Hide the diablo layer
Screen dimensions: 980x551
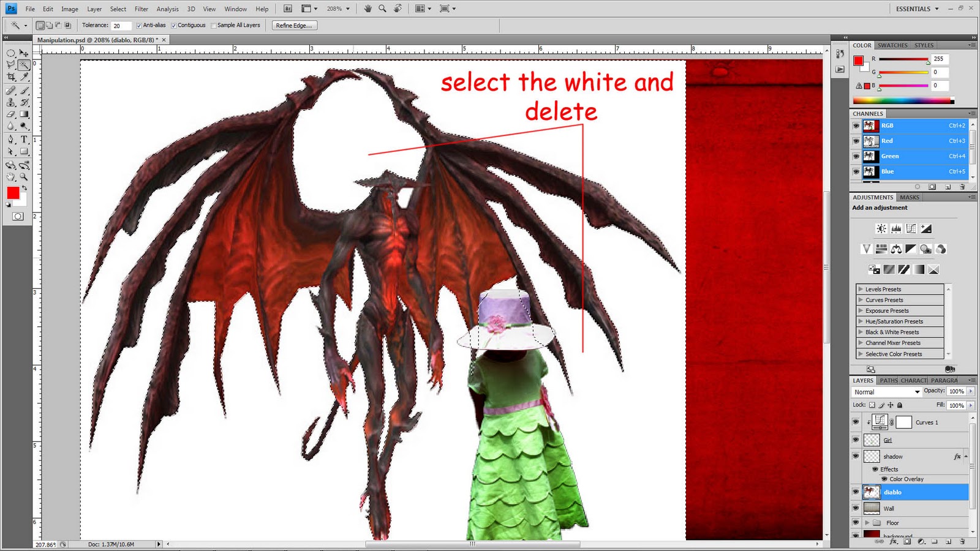[856, 492]
